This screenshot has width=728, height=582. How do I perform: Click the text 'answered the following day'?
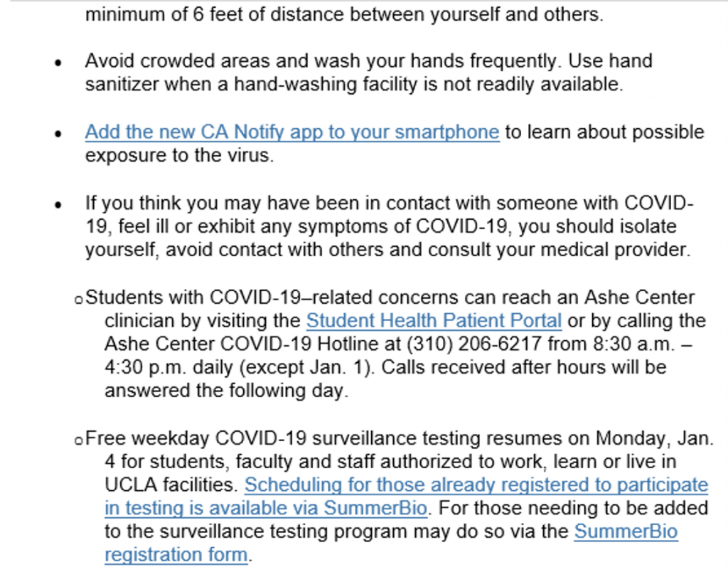[x=226, y=391]
